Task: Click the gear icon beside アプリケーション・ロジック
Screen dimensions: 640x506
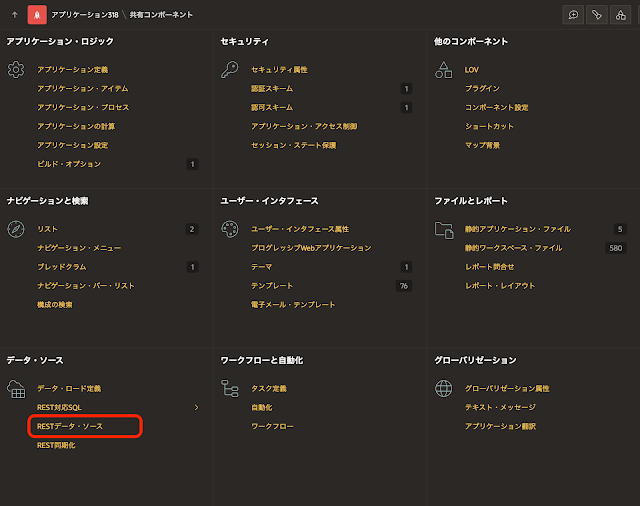Action: tap(15, 70)
